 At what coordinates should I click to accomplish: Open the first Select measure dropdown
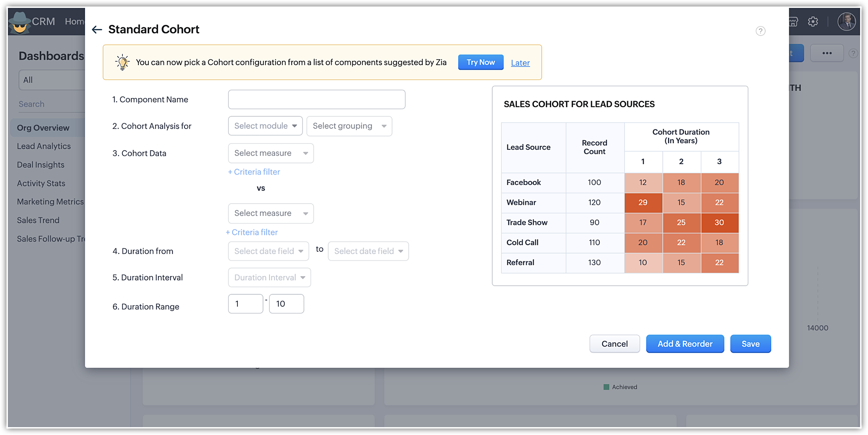270,153
